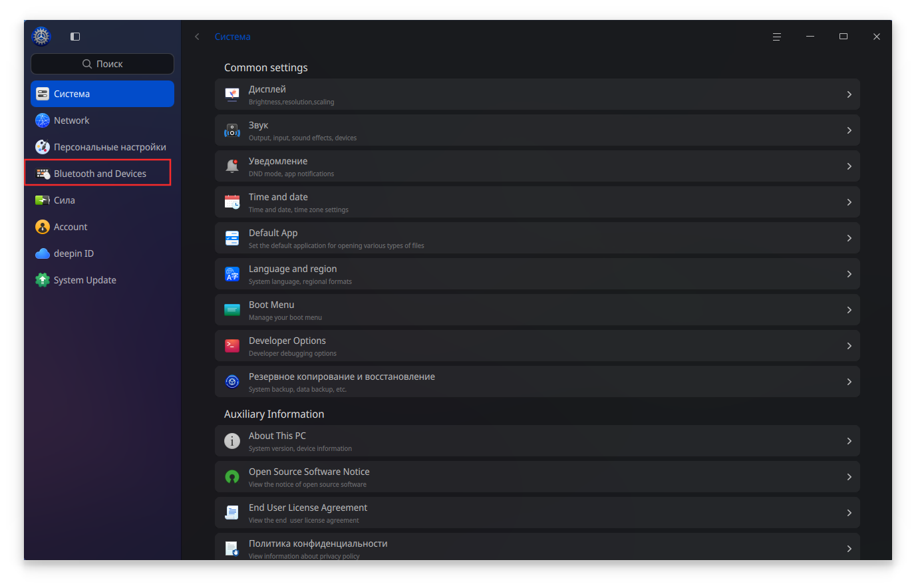The height and width of the screenshot is (588, 916).
Task: Expand the About This PC chevron
Action: [849, 441]
